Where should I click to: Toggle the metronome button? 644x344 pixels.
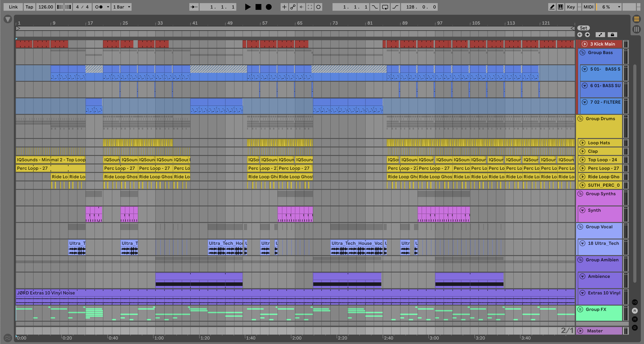coord(99,7)
